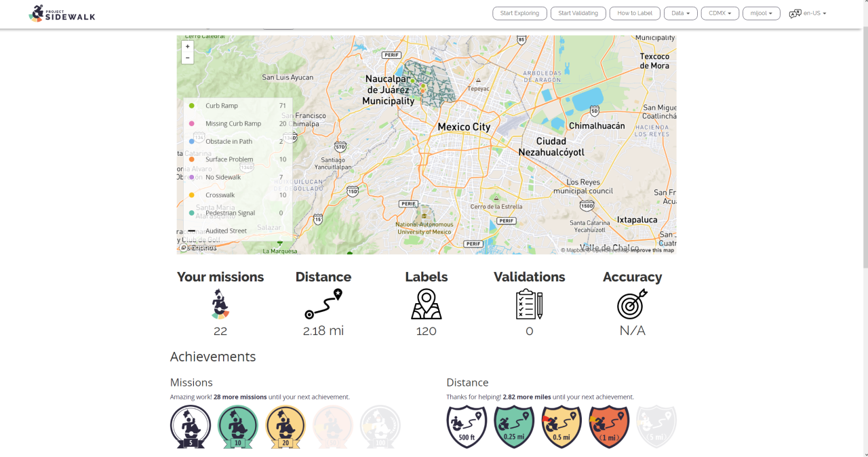Click the Crosswalk legend label
Screen dimensions: 868x457
tap(220, 195)
